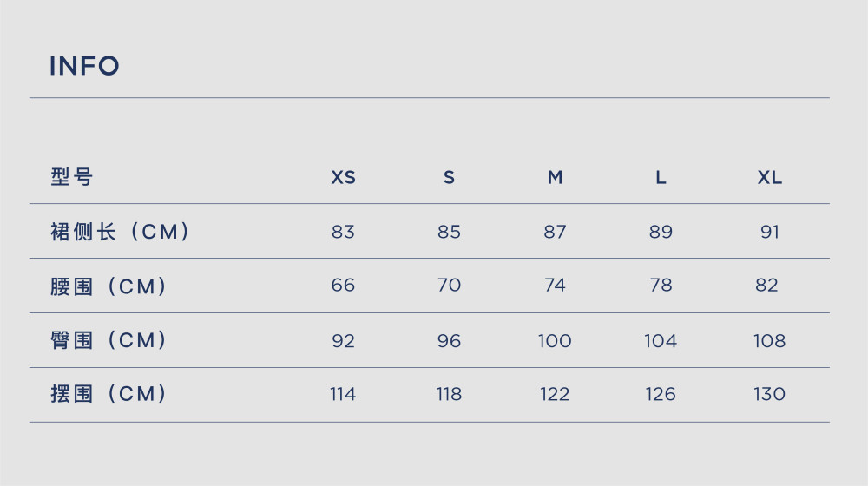Viewport: 868px width, 486px height.
Task: Click the M waist value 74
Action: 555,285
